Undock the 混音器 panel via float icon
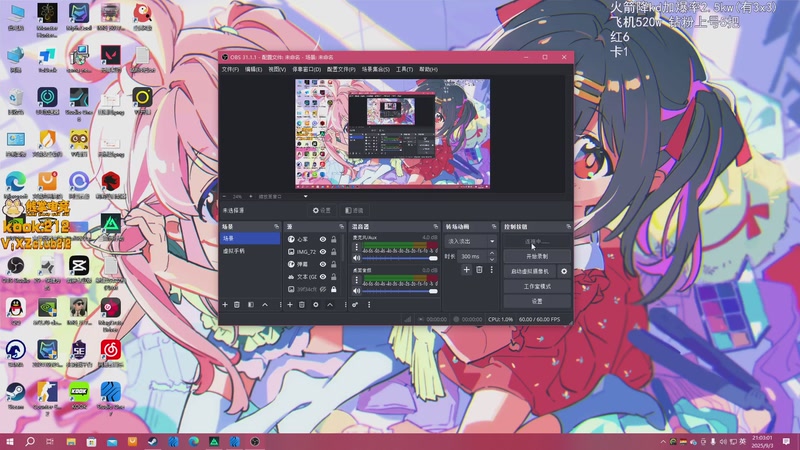 pyautogui.click(x=436, y=227)
